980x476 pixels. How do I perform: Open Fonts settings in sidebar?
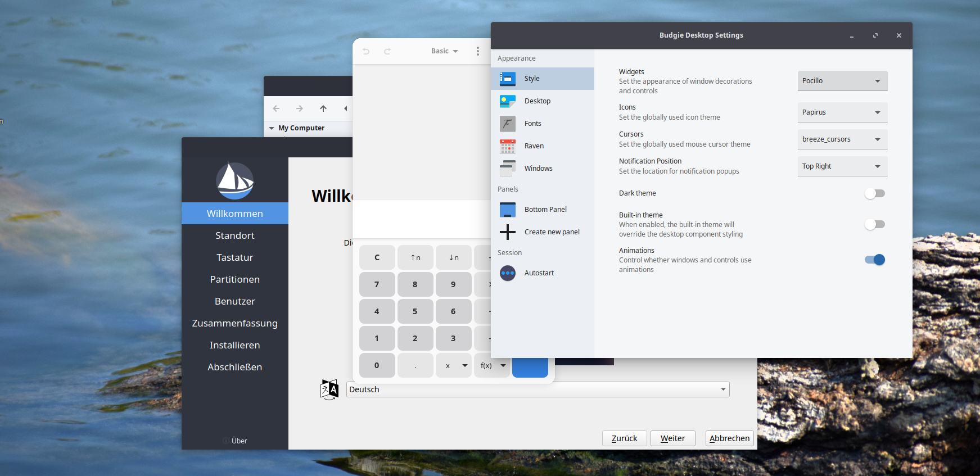pyautogui.click(x=532, y=124)
